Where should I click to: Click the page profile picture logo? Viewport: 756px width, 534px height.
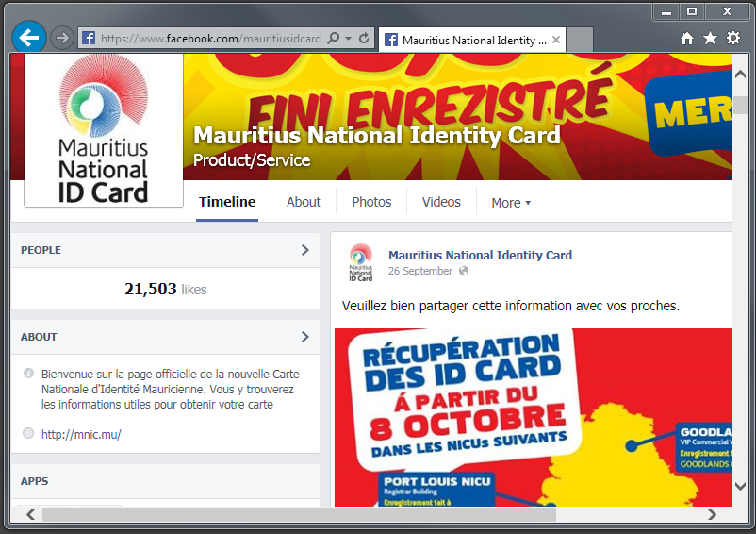point(103,129)
